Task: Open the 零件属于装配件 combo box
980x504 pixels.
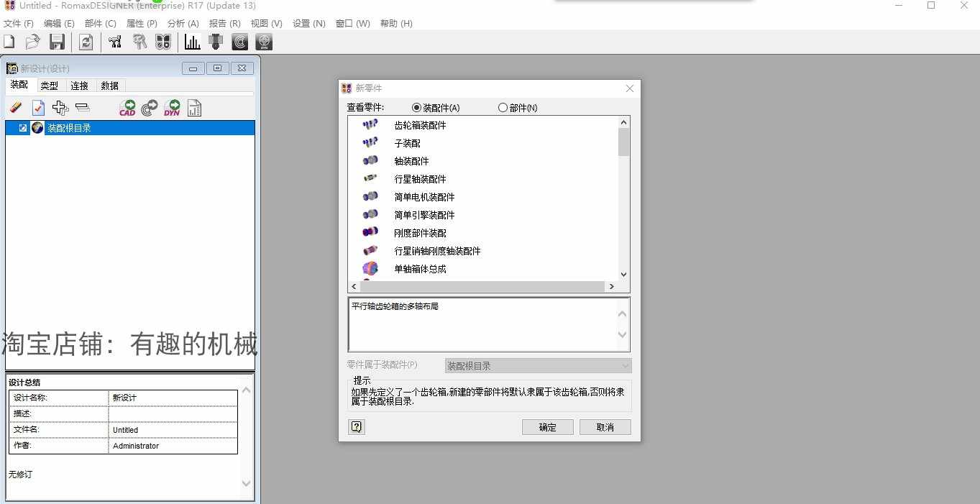Action: pyautogui.click(x=538, y=365)
